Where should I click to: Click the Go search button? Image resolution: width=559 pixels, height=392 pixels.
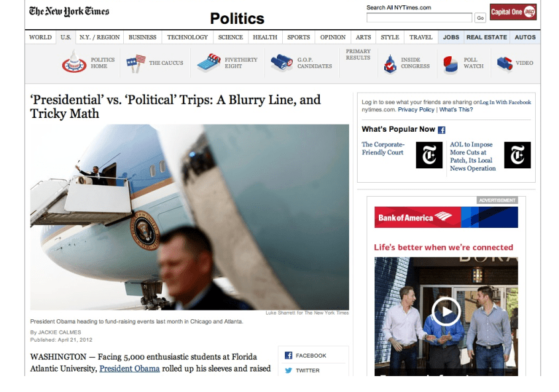tap(480, 18)
